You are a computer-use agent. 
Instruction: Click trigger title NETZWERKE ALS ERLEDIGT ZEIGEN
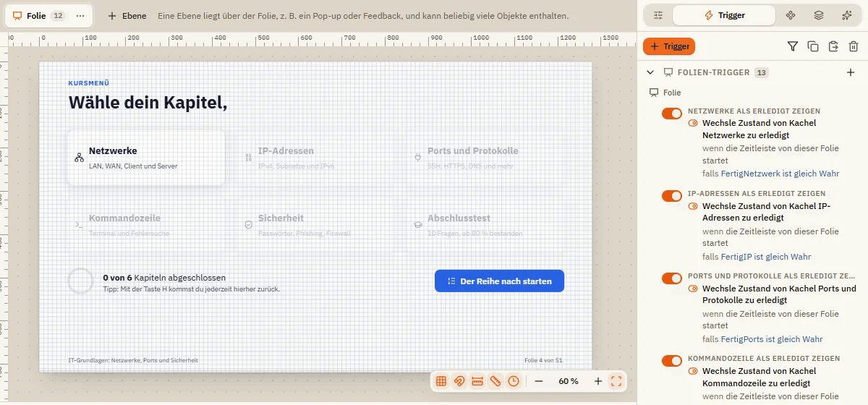754,111
